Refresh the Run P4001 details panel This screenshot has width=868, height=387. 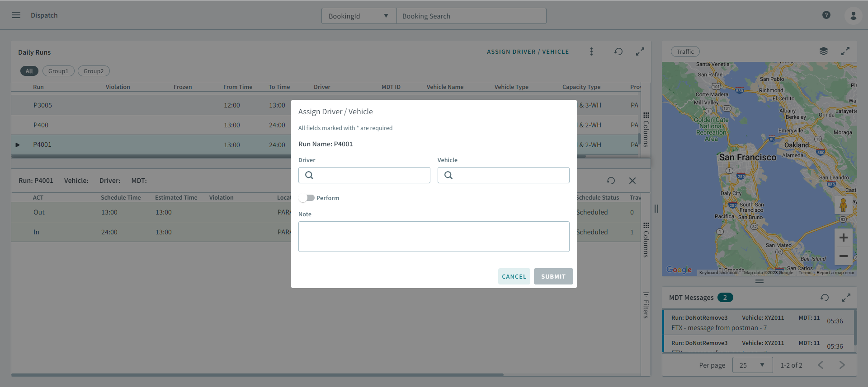point(611,181)
